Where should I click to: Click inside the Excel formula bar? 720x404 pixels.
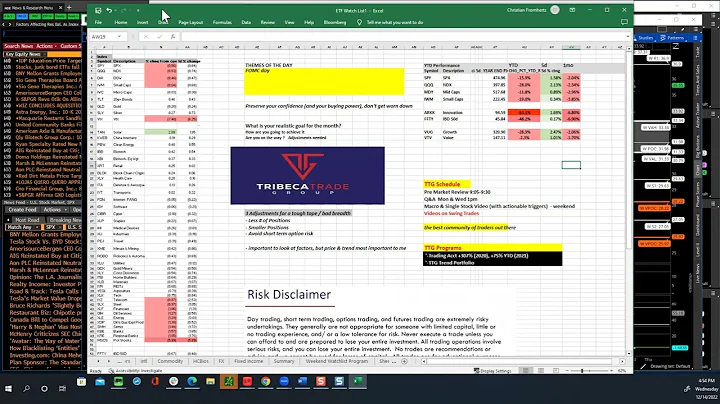click(402, 37)
